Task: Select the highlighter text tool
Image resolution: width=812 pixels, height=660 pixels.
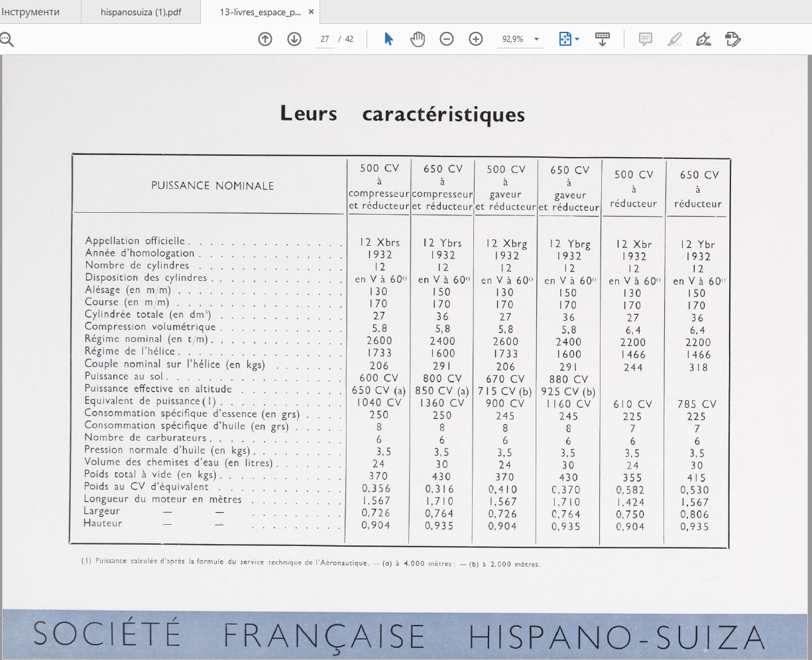Action: coord(674,39)
